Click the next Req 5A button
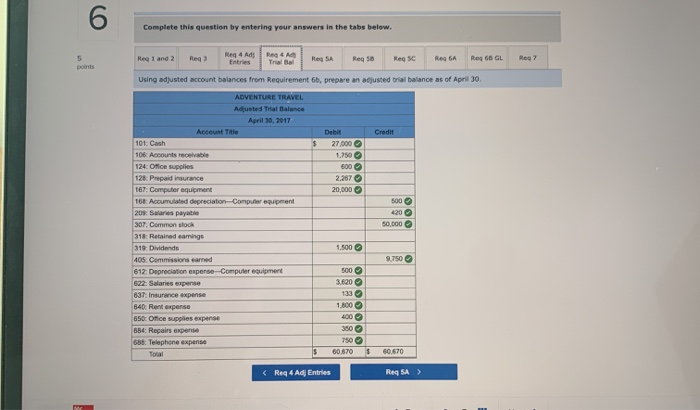The image size is (700, 410). (x=404, y=372)
